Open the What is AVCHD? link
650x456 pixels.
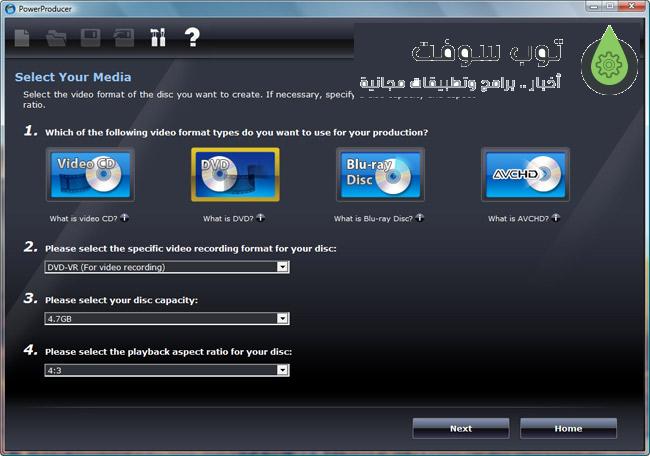(518, 218)
